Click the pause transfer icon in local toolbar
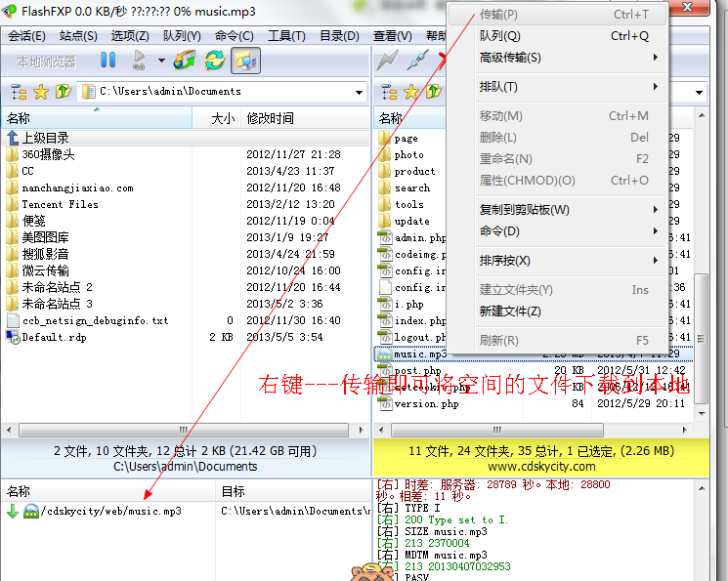 (x=108, y=61)
